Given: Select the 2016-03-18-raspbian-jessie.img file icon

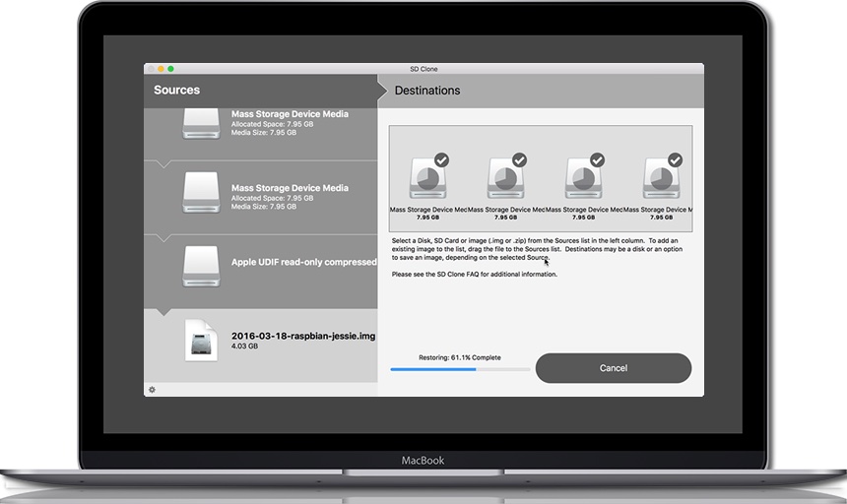Looking at the screenshot, I should coord(201,341).
